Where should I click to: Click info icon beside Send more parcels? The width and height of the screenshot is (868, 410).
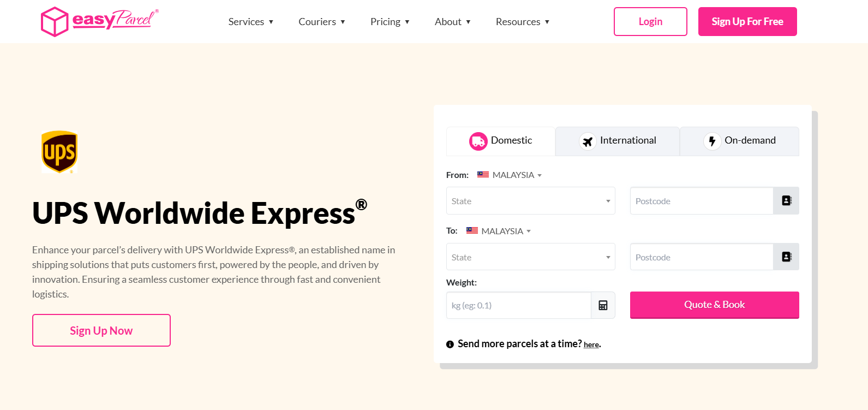[450, 344]
